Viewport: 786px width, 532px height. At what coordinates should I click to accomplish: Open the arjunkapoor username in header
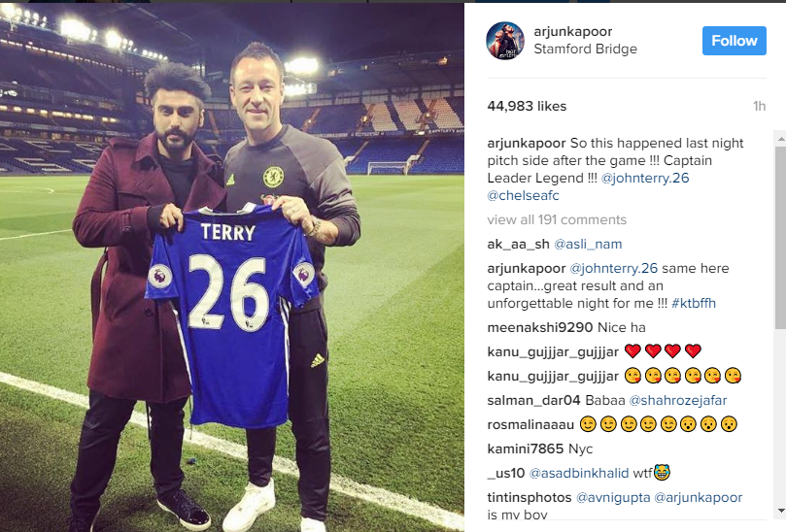(x=573, y=32)
